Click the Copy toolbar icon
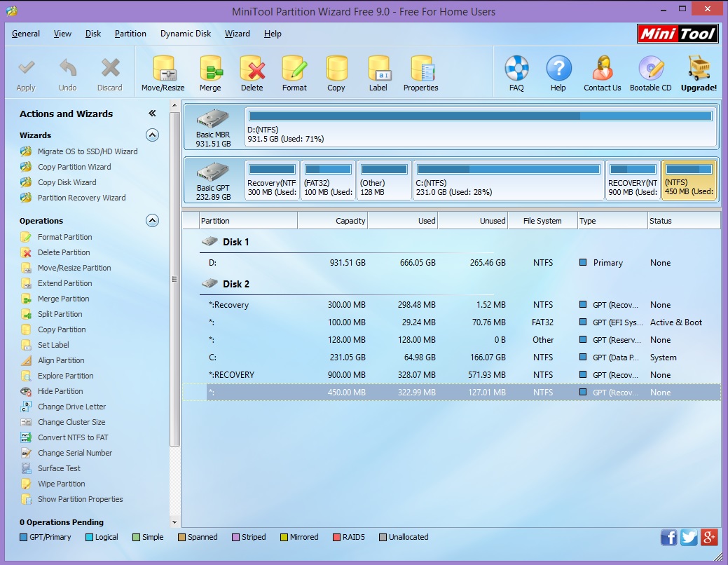 point(336,74)
